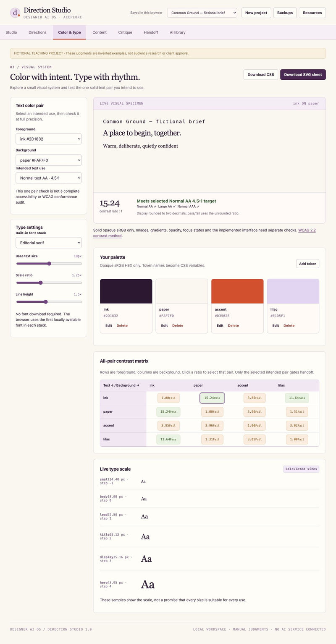
Task: Switch to the AI library tab
Action: (x=178, y=32)
